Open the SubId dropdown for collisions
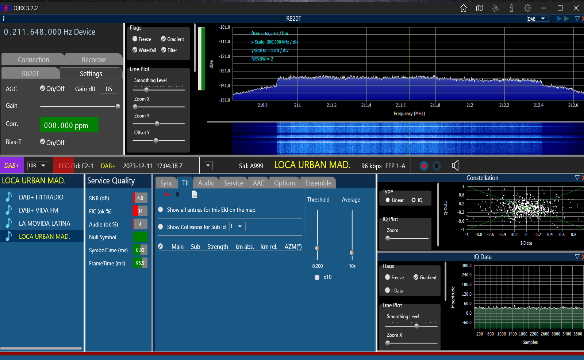Screen dimensions: 584x360 [x=237, y=226]
